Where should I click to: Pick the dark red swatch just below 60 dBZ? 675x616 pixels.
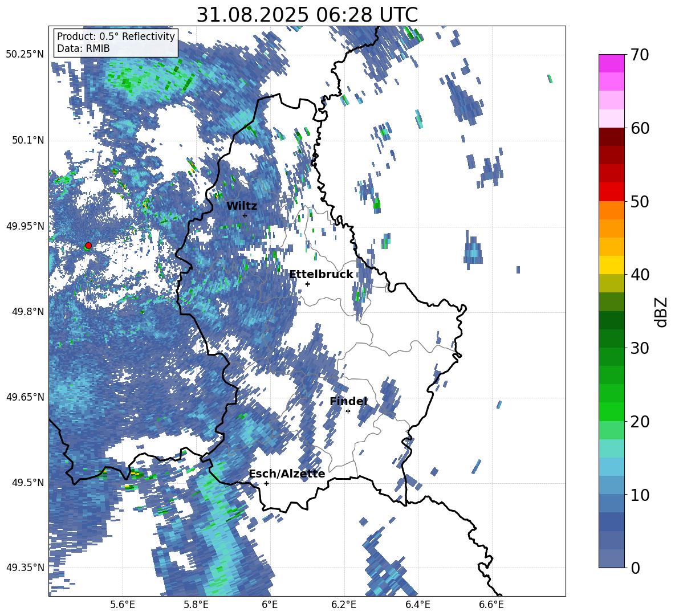tap(611, 137)
